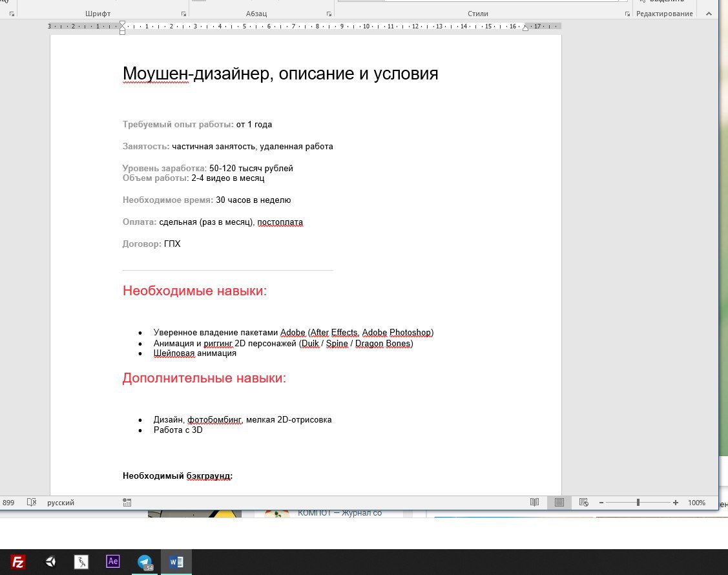The width and height of the screenshot is (728, 575).
Task: Click the word count 899 in status bar
Action: 8,503
